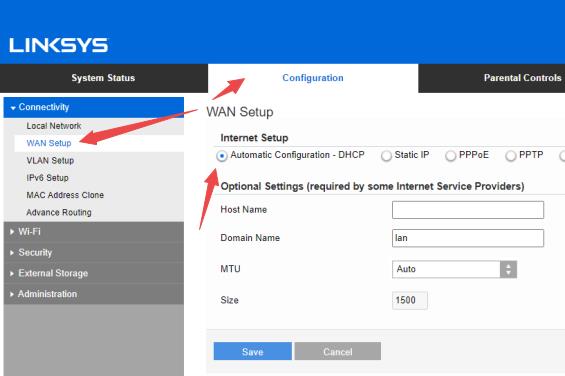Expand the Security section

94,252
